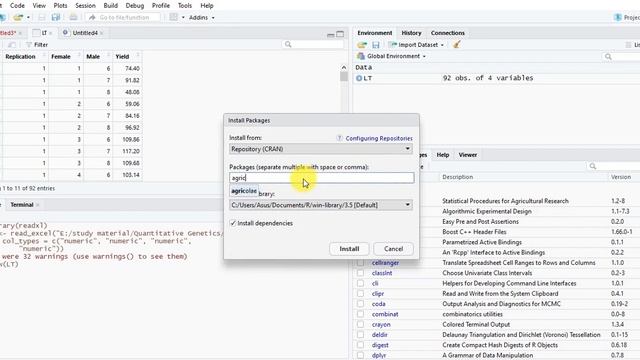Open the cellranger package link

click(x=385, y=263)
